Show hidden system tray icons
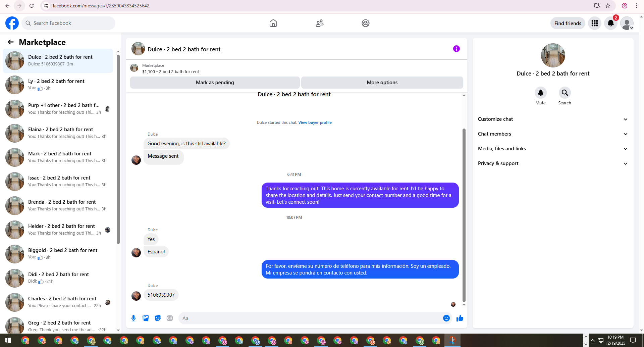644x347 pixels. tap(592, 341)
